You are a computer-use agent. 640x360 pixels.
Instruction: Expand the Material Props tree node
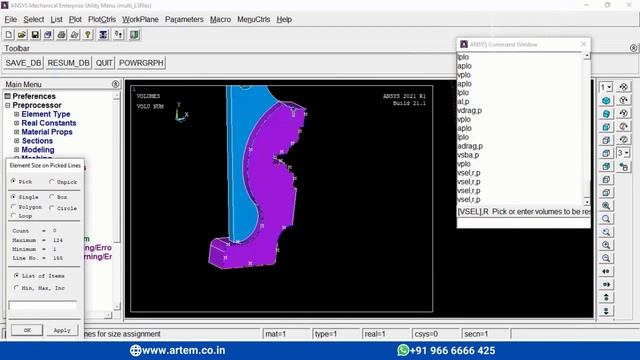pos(16,132)
